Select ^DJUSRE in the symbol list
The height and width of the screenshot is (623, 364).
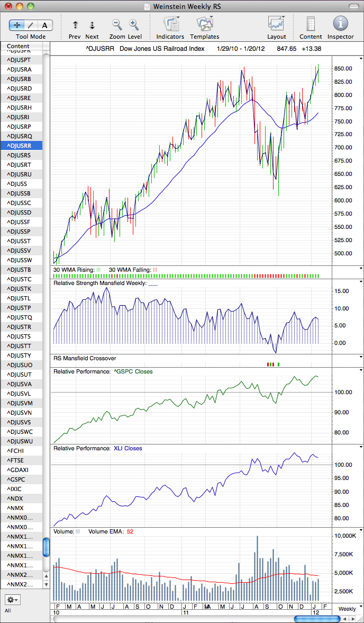click(22, 97)
